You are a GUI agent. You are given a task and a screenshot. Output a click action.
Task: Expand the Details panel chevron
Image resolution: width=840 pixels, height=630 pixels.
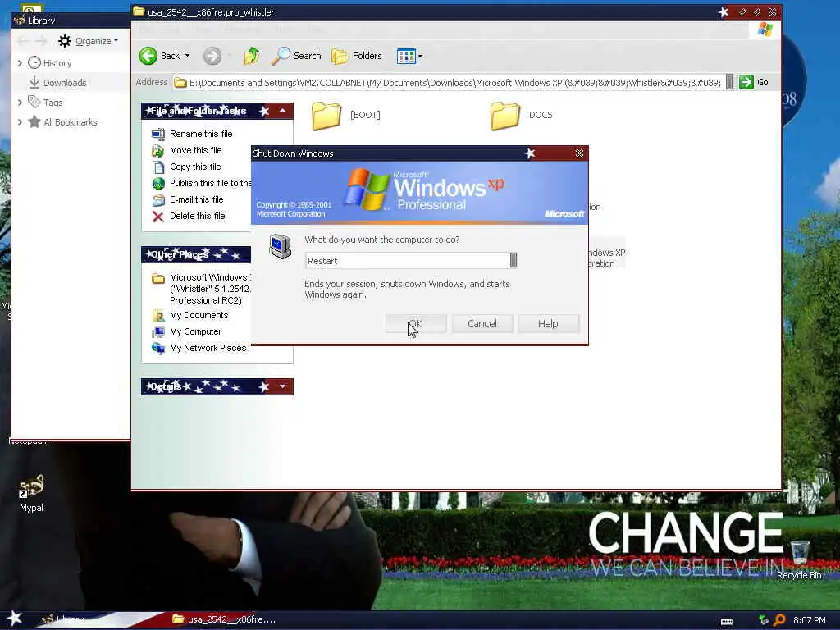tap(282, 386)
